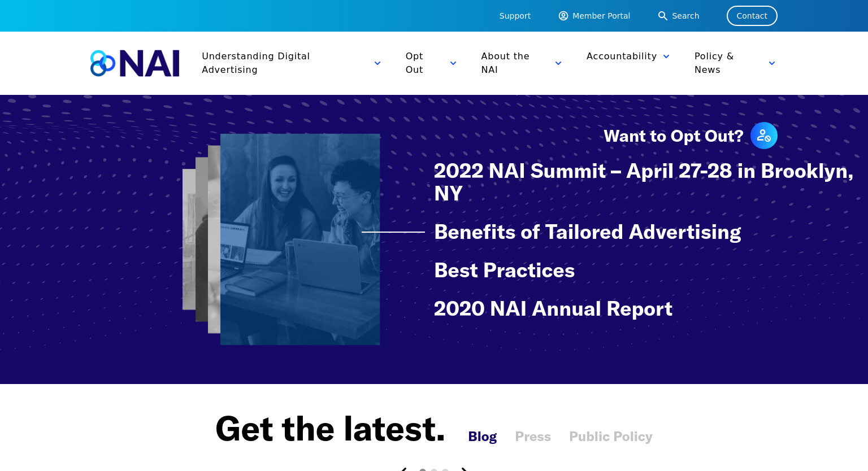This screenshot has height=471, width=868.
Task: Switch to the Press tab
Action: pyautogui.click(x=533, y=437)
